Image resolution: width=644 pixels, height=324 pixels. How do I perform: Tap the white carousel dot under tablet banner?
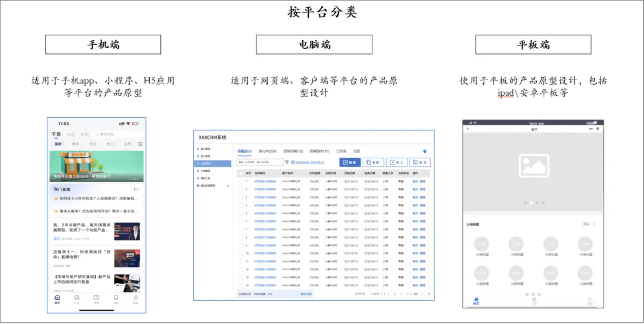point(531,203)
